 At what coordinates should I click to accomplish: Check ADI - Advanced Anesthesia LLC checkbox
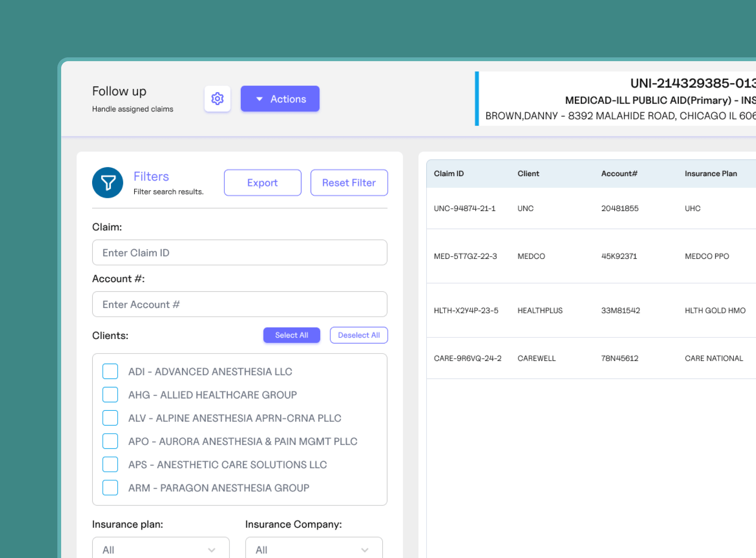coord(110,371)
